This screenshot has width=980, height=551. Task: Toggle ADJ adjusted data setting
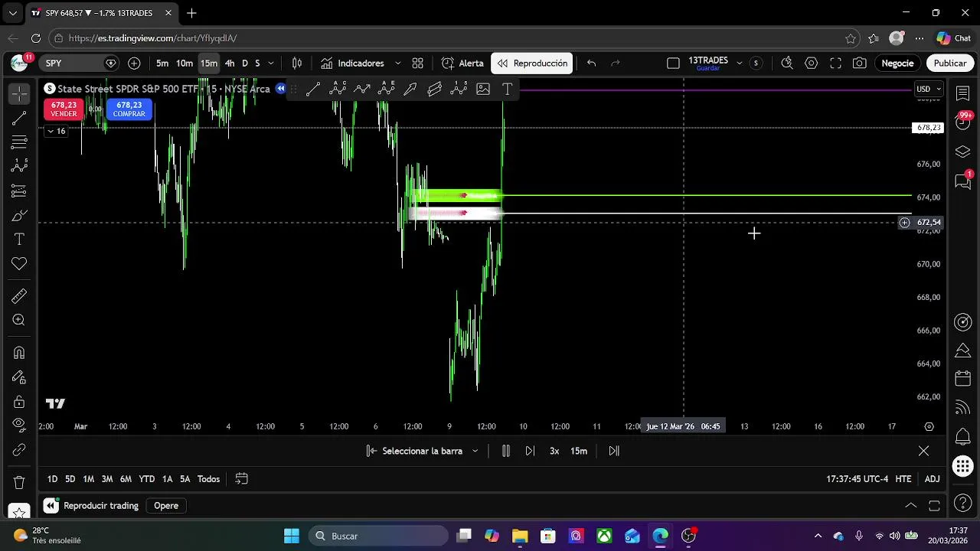[932, 479]
